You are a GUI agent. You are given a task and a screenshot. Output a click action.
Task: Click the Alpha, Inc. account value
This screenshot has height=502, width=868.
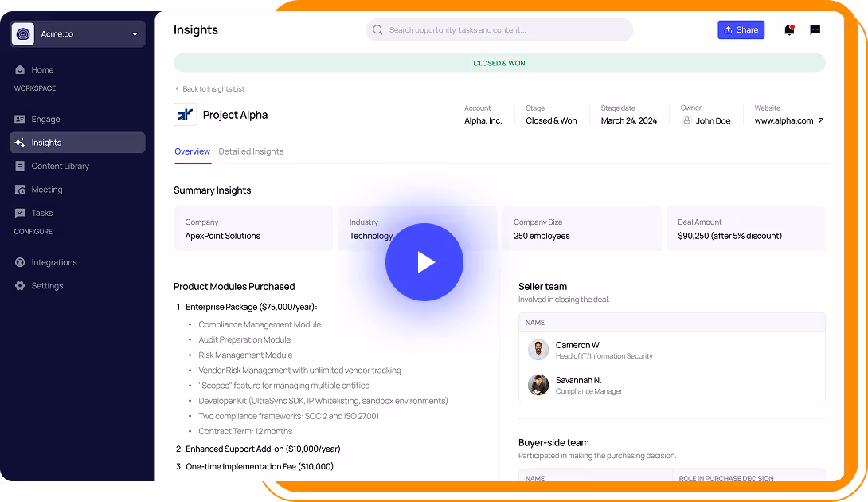point(483,121)
